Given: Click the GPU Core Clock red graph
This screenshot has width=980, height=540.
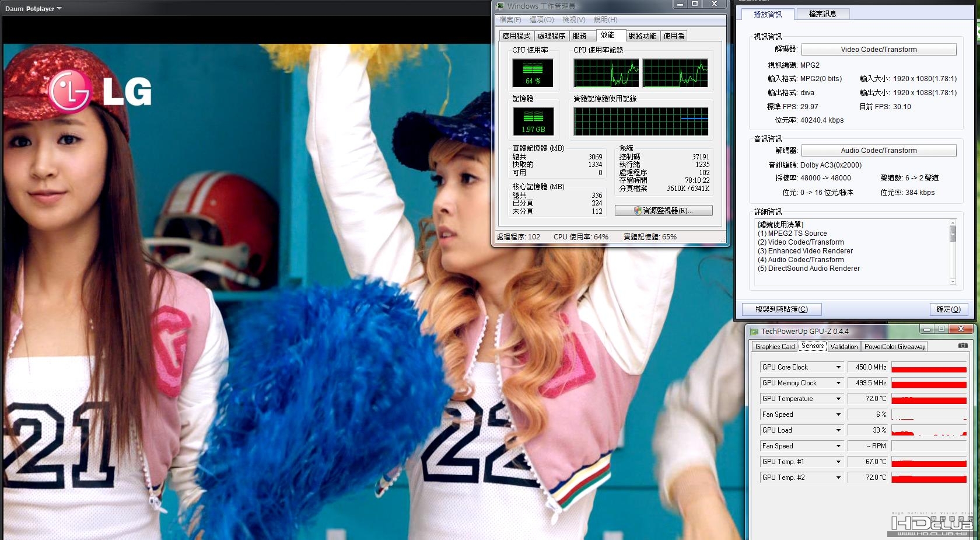Looking at the screenshot, I should (929, 367).
